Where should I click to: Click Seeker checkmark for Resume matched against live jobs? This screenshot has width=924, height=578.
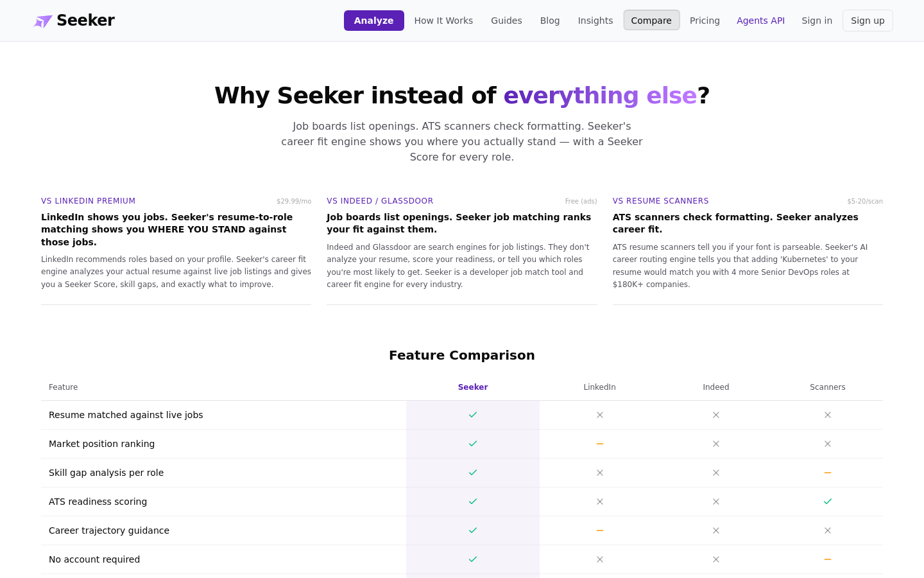(x=473, y=415)
